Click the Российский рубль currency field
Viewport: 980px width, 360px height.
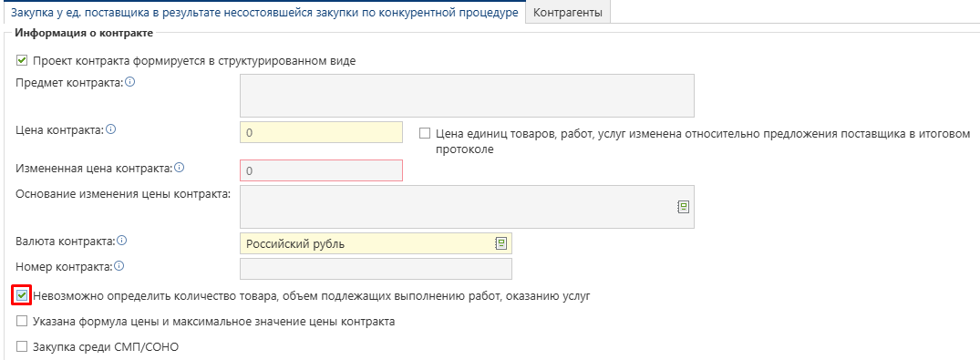tap(376, 243)
